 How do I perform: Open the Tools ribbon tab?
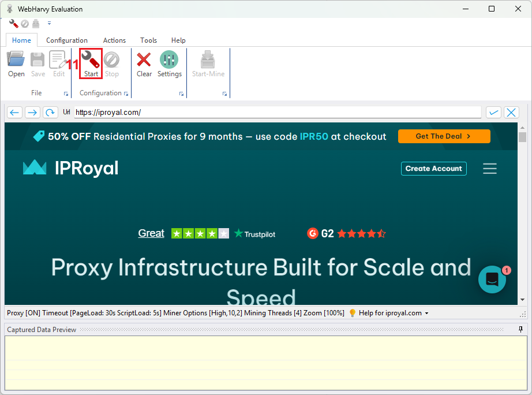pyautogui.click(x=148, y=40)
